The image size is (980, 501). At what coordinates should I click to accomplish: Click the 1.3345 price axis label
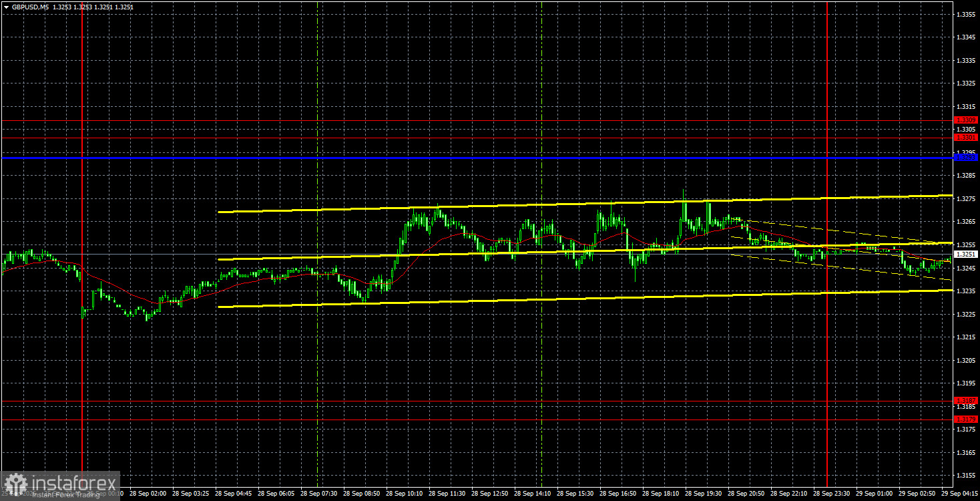[x=966, y=37]
